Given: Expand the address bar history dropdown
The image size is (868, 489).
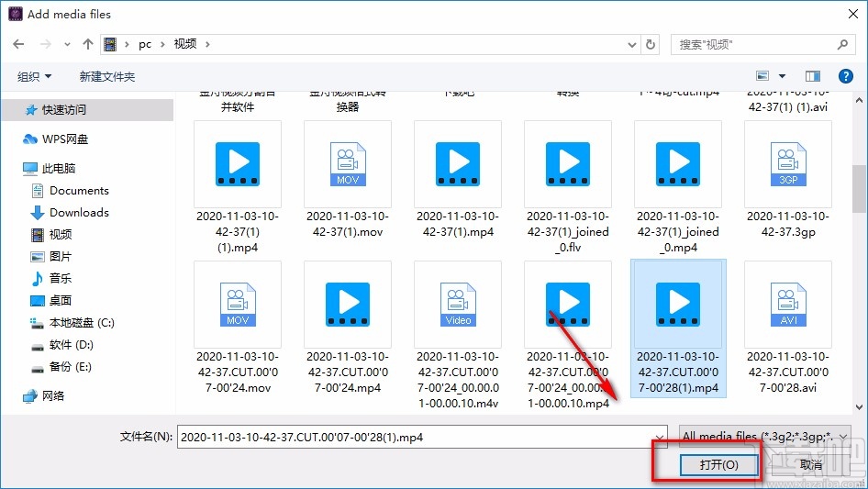Looking at the screenshot, I should [631, 44].
